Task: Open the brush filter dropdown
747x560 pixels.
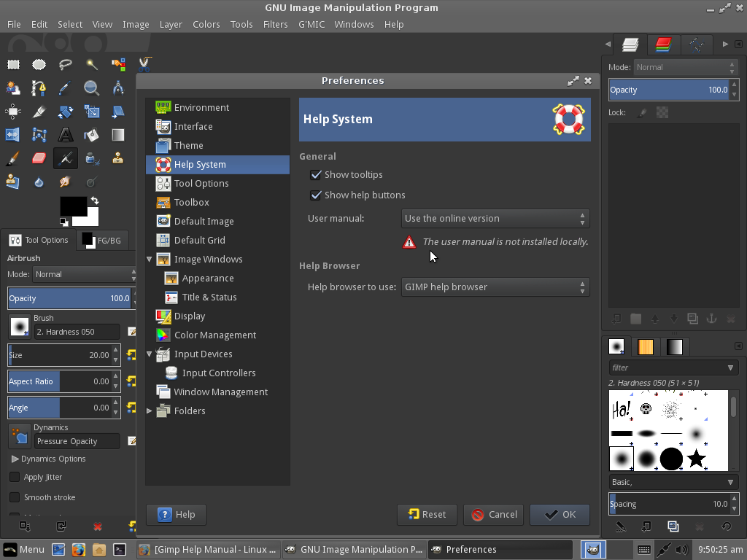Action: click(730, 367)
